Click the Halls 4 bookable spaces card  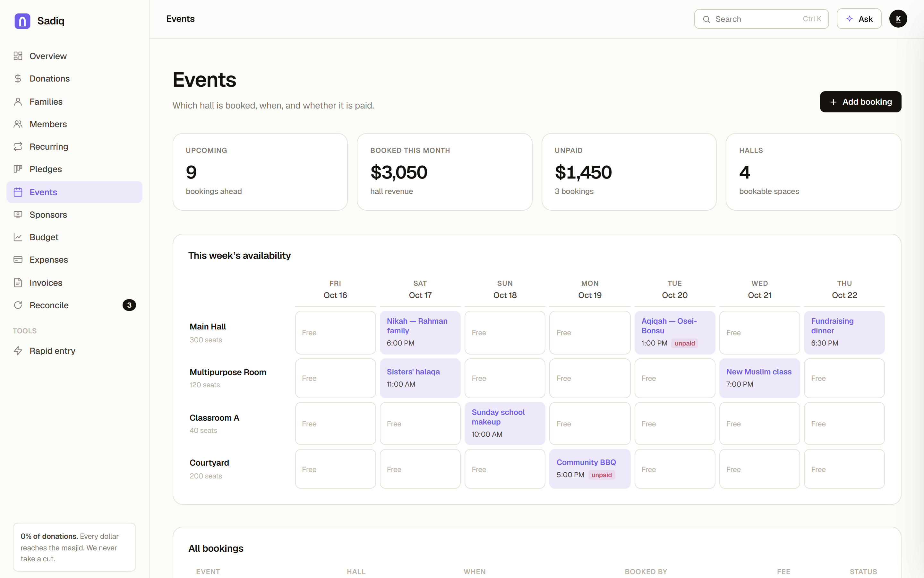click(813, 172)
